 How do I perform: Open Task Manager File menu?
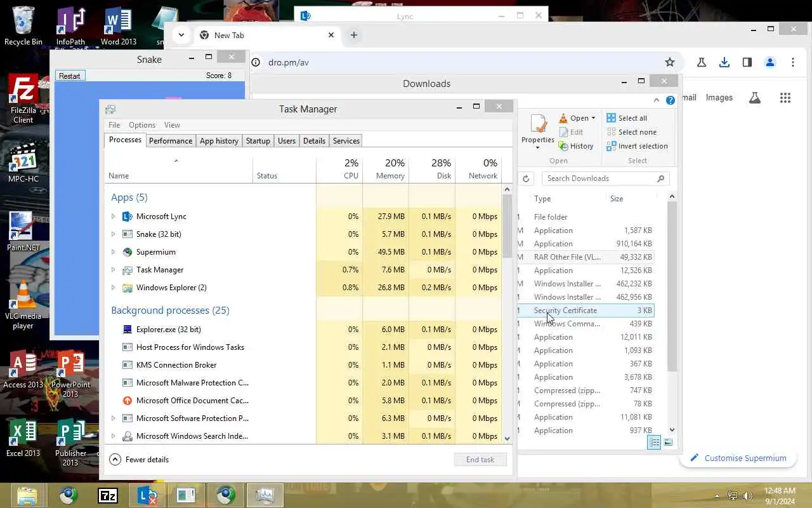tap(114, 125)
